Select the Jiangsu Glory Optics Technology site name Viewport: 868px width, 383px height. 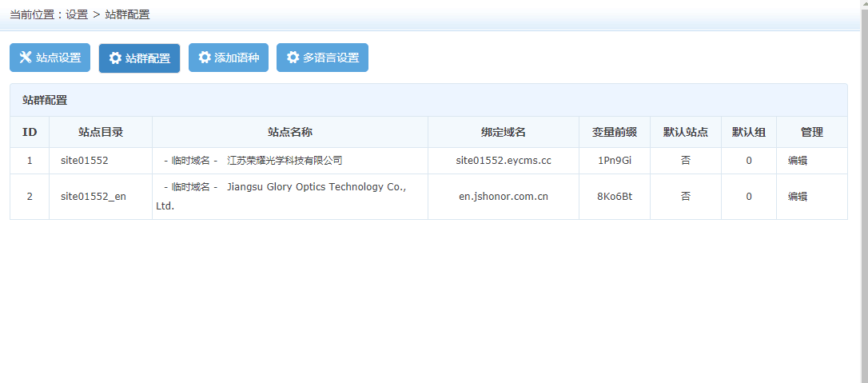point(317,187)
